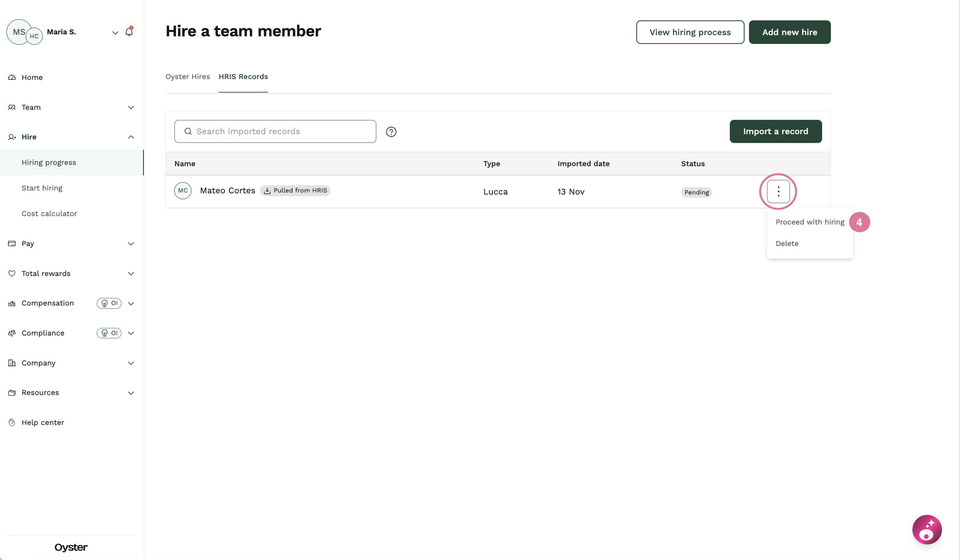This screenshot has height=560, width=960.
Task: Expand the Compliance section chevron
Action: pyautogui.click(x=131, y=333)
